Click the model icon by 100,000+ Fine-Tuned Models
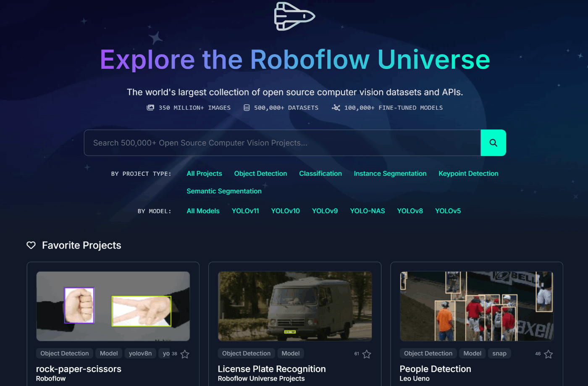This screenshot has width=588, height=386. click(336, 108)
